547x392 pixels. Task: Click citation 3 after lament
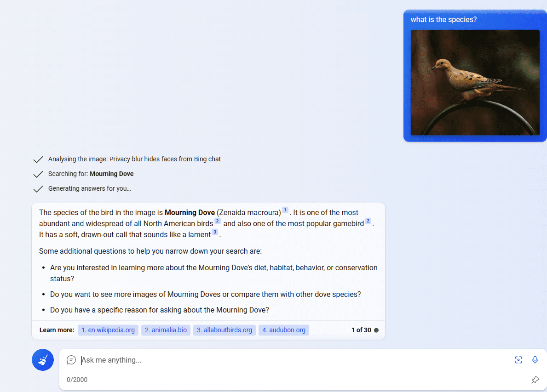click(215, 232)
